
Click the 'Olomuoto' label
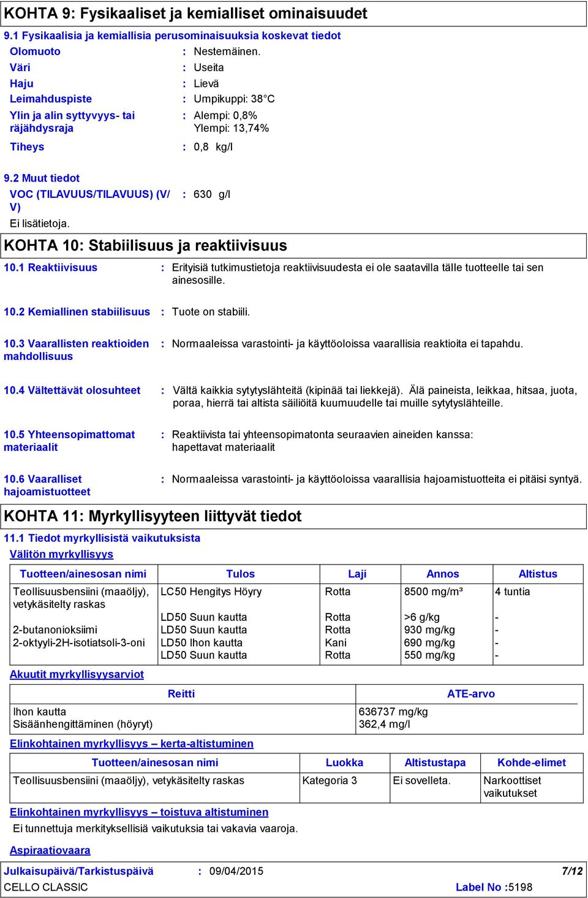[35, 51]
